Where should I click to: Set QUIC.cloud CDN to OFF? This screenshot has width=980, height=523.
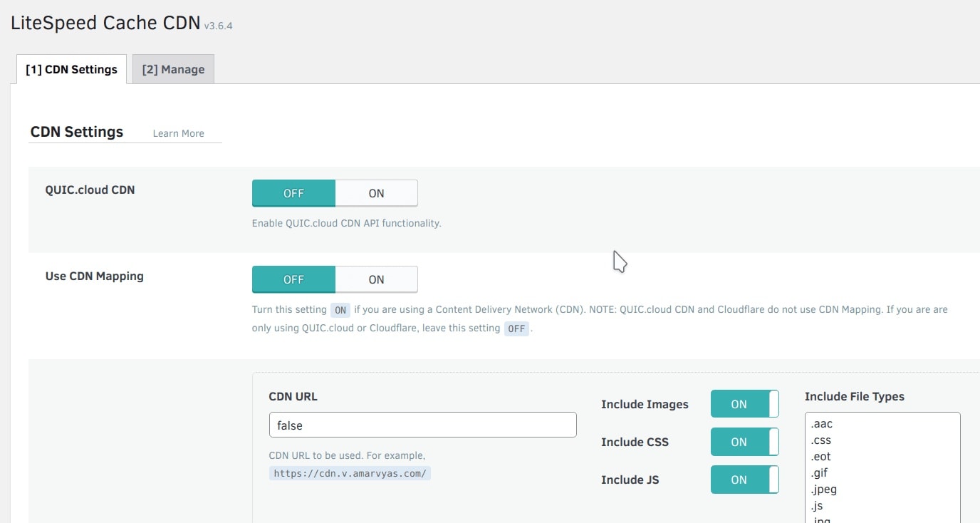pos(293,193)
